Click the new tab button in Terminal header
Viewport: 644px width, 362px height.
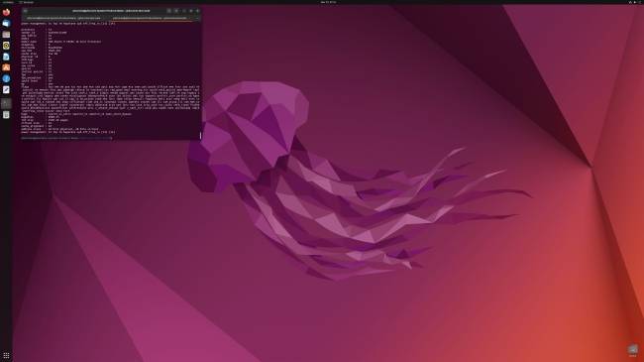(x=26, y=11)
